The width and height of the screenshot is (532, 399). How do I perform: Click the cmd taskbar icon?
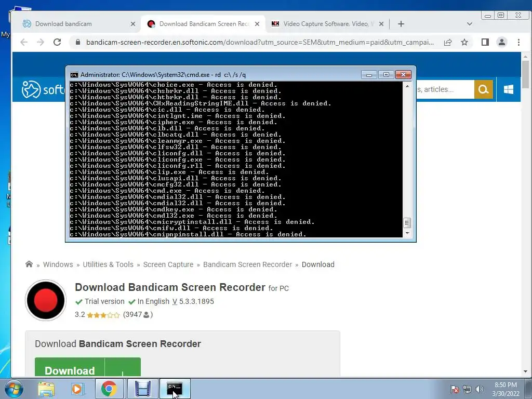coord(175,389)
